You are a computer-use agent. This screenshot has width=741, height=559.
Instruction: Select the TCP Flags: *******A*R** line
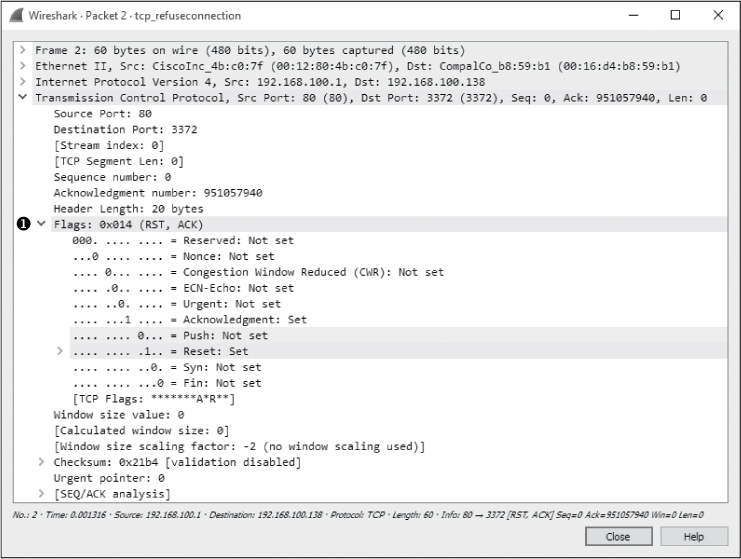click(x=154, y=399)
